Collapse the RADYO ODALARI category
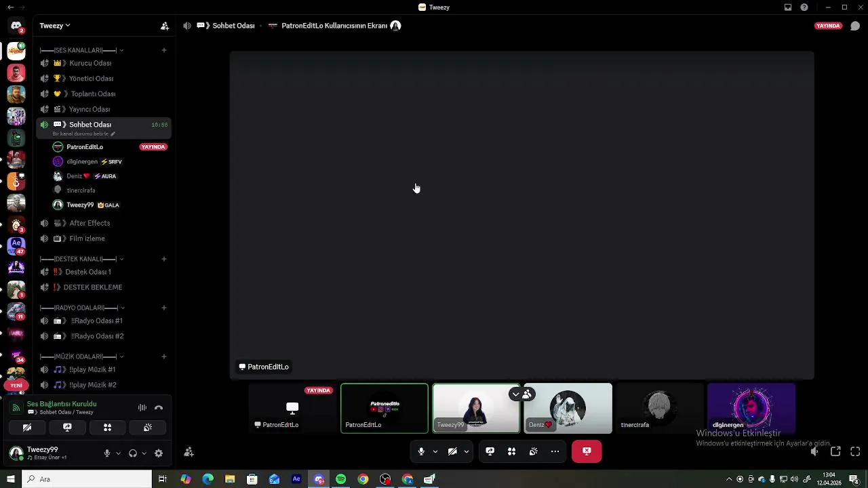This screenshot has height=488, width=868. [81, 308]
